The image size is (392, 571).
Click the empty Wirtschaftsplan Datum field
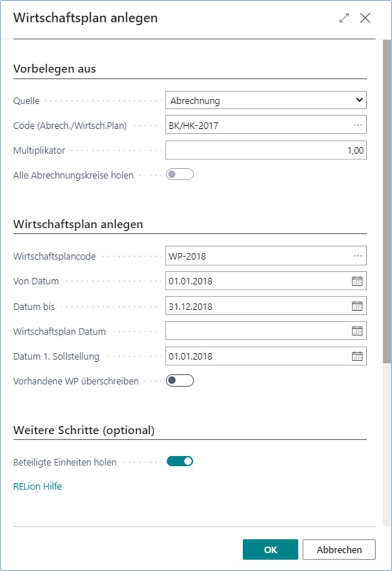257,331
